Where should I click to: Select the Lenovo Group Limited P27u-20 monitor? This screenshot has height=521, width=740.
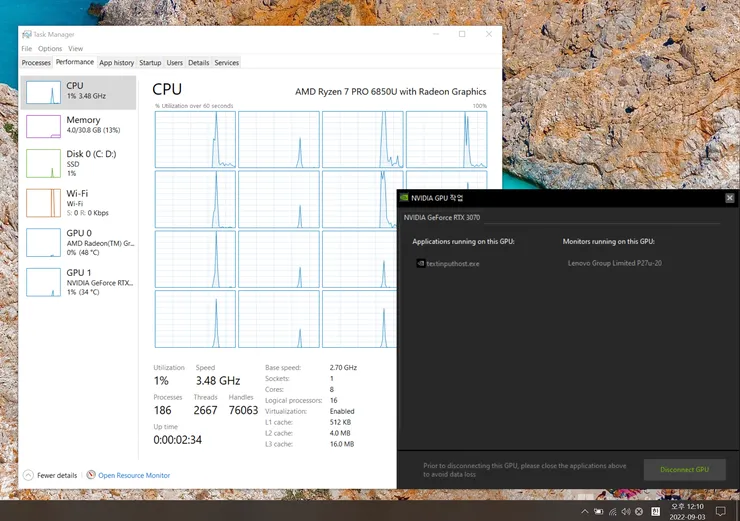click(x=614, y=263)
